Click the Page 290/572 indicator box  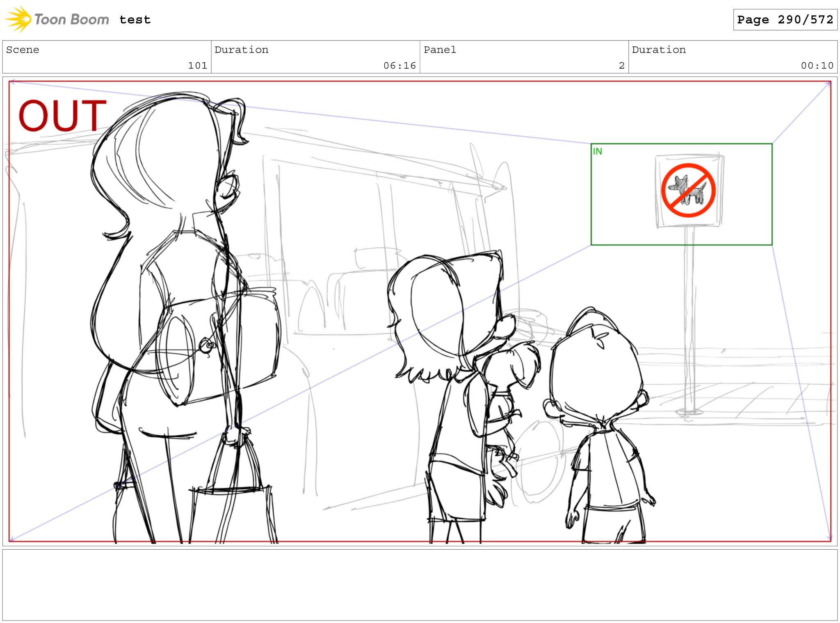[x=785, y=20]
